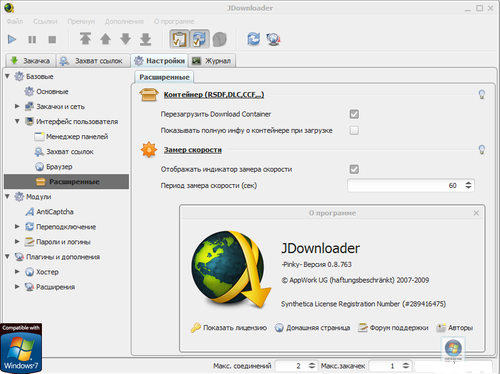Image resolution: width=500 pixels, height=374 pixels.
Task: Move selection up one position
Action: [x=105, y=39]
